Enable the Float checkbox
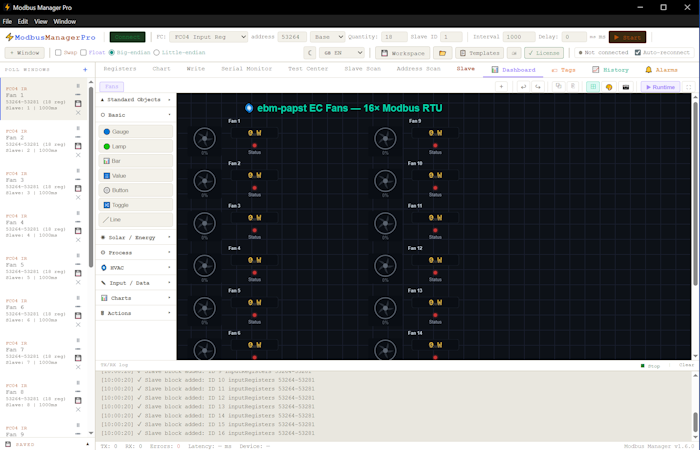Viewport: 700px width, 450px height. click(x=83, y=53)
